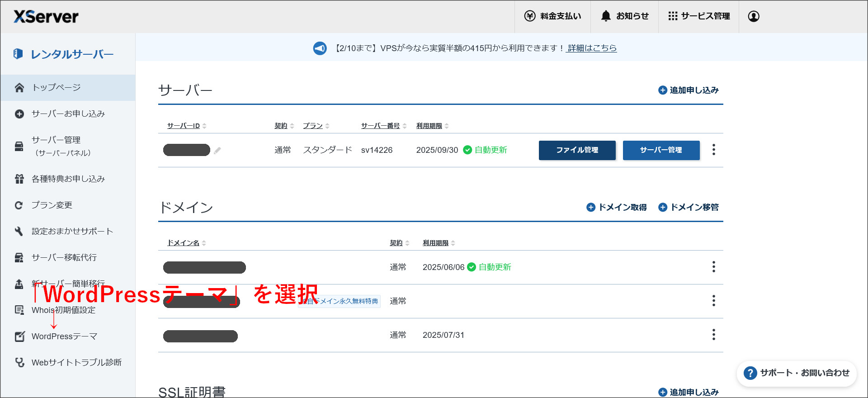Click the stethoscope icon beside Webサイトトラブル診断
Screen dimensions: 868x398
19,363
